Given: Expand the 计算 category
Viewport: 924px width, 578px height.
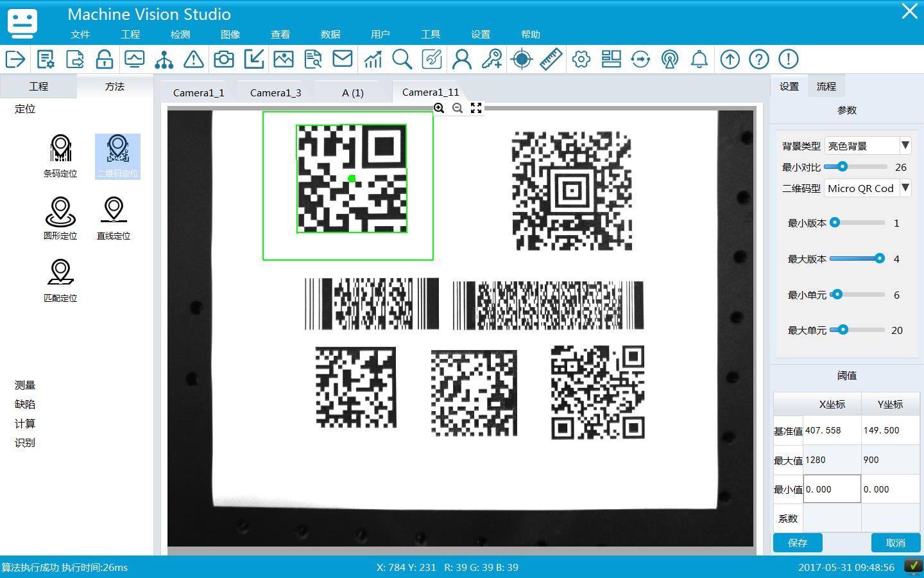Looking at the screenshot, I should pyautogui.click(x=25, y=424).
